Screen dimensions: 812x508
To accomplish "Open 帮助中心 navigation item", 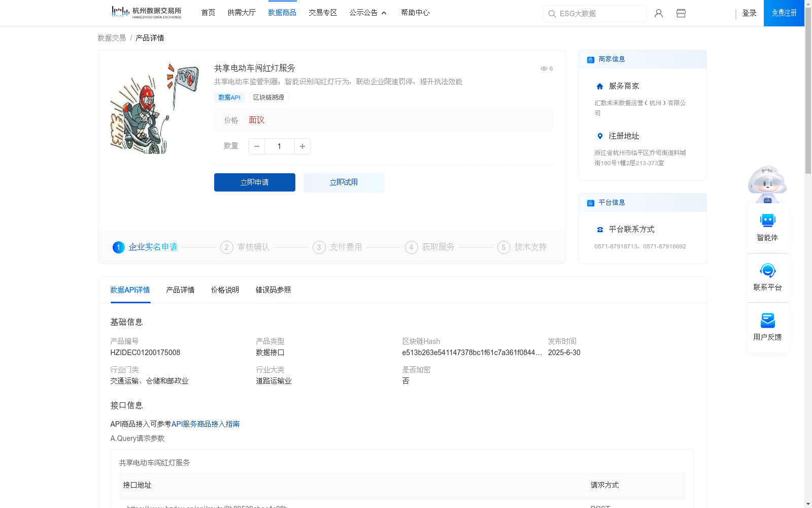I will (x=415, y=13).
